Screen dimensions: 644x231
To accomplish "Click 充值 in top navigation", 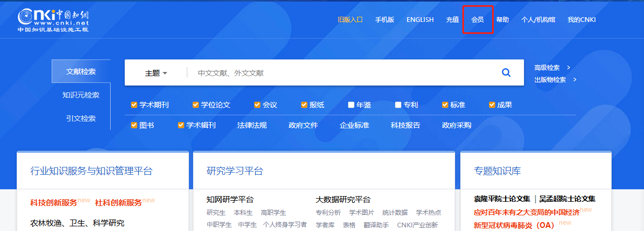I will [x=452, y=20].
